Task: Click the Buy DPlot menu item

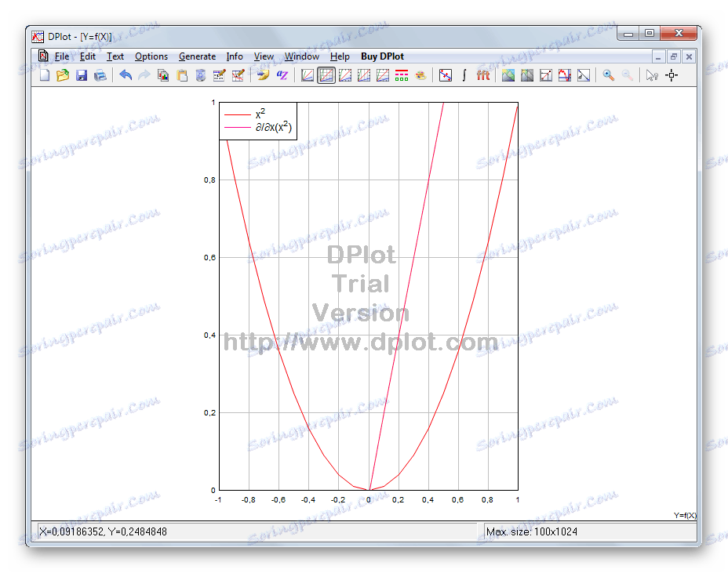Action: 383,56
